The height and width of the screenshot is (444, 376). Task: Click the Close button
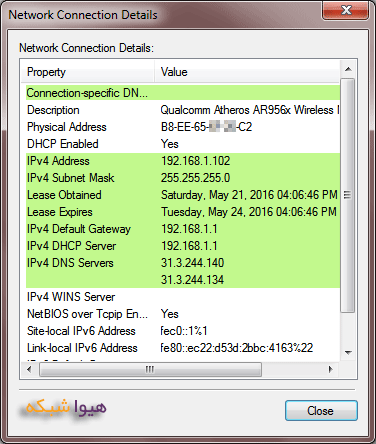pyautogui.click(x=321, y=410)
